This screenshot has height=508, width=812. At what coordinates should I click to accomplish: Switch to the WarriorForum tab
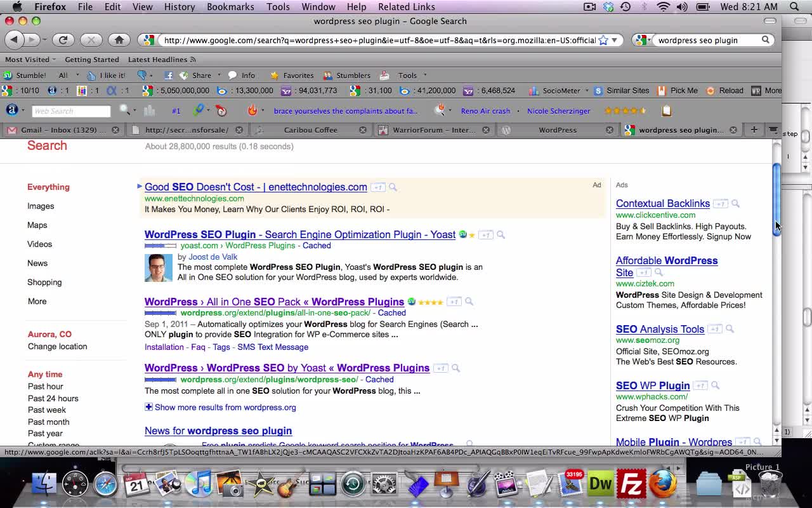(434, 130)
